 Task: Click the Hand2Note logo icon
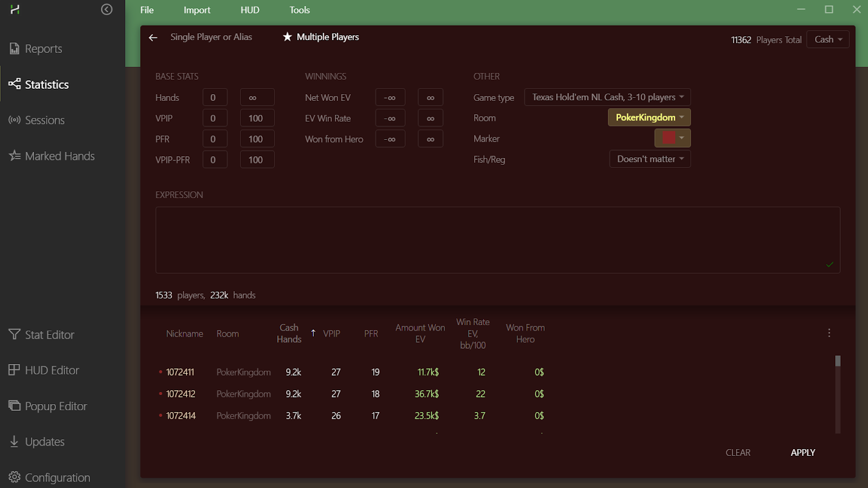point(15,10)
